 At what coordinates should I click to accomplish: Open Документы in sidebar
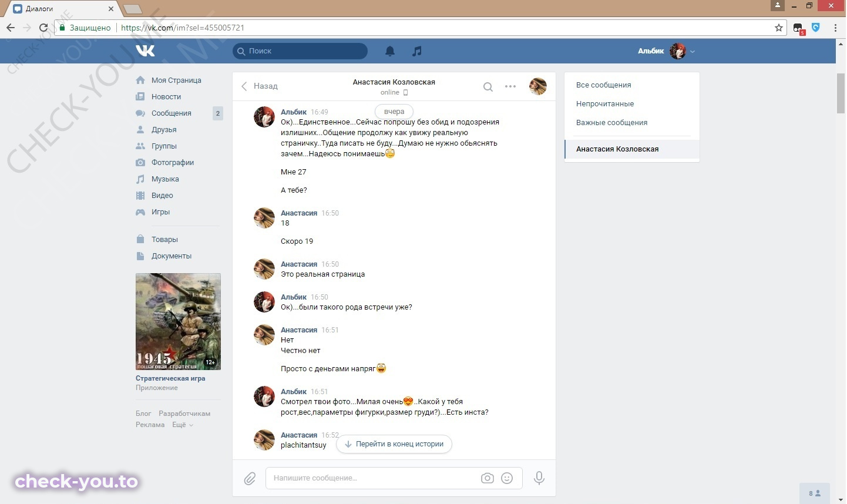tap(172, 256)
